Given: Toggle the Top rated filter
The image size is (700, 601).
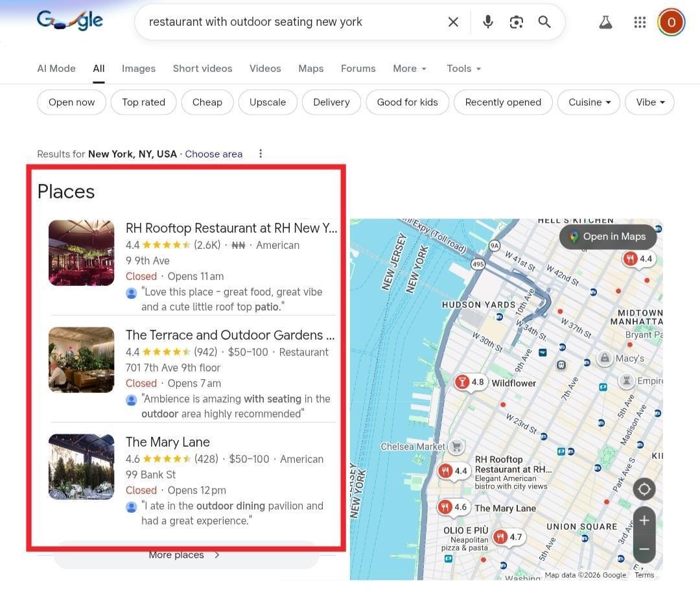Looking at the screenshot, I should click(x=144, y=102).
